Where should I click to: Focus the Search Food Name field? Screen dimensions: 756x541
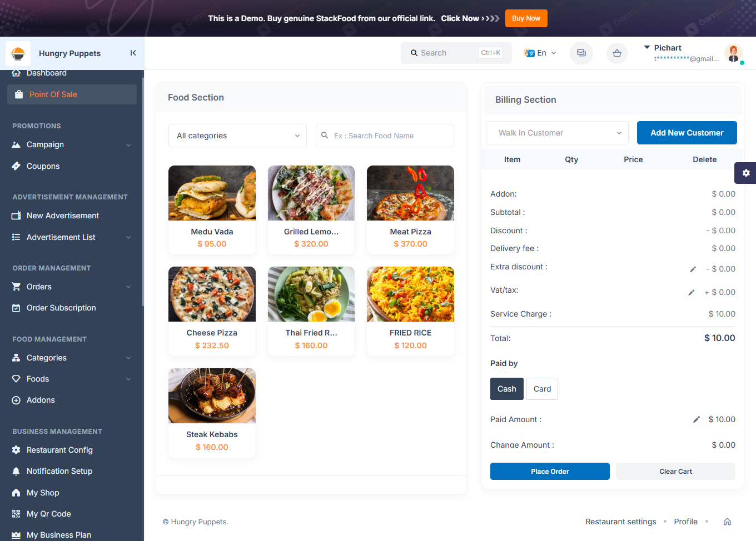tap(385, 136)
